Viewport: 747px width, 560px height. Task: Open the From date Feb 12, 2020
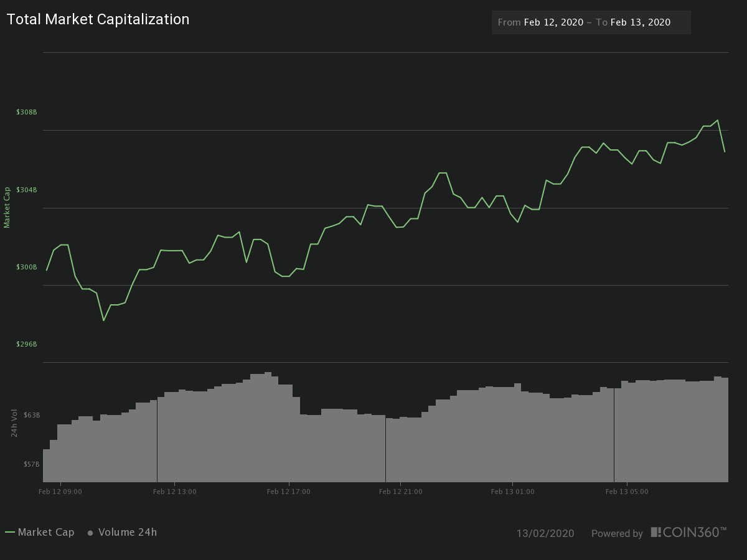tap(553, 22)
